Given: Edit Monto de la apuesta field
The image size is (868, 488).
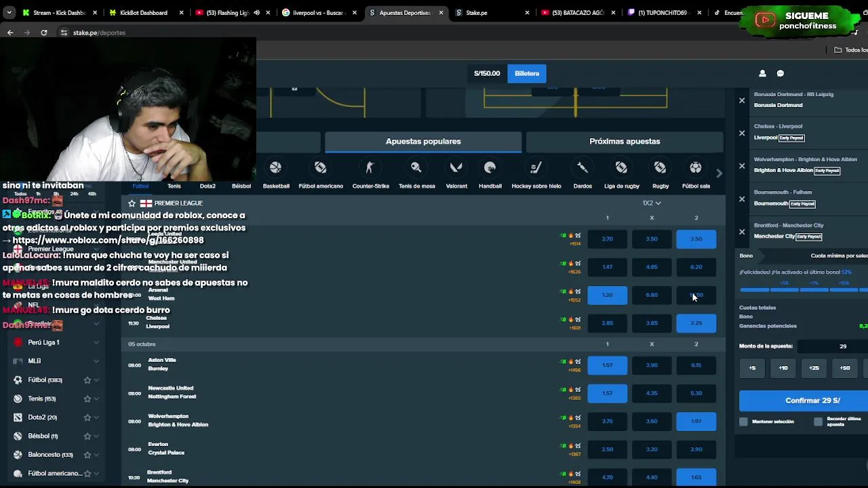Looking at the screenshot, I should (833, 346).
